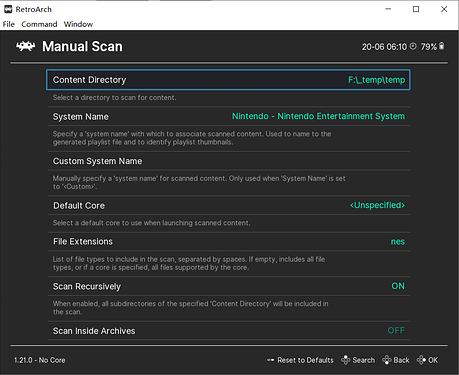Click 'Select a default core' description text
The image size is (459, 375).
point(151,223)
